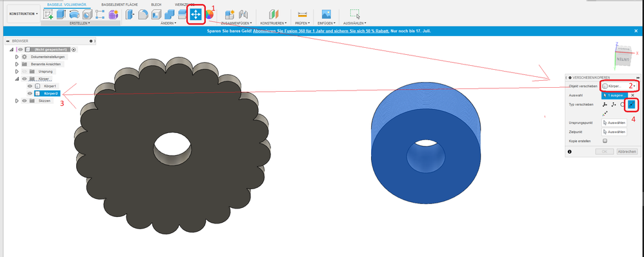Toggle visibility of Körper2
The width and height of the screenshot is (644, 257).
30,94
